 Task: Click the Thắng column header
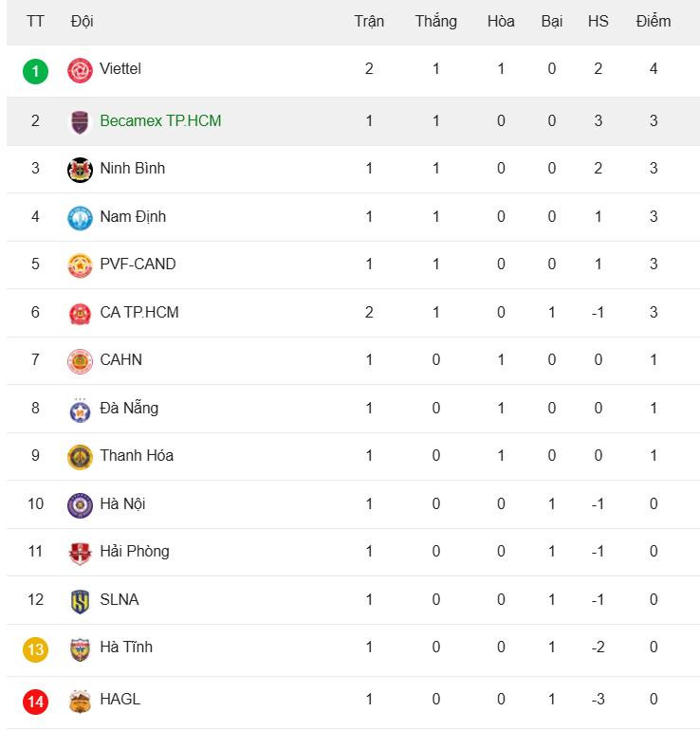(x=436, y=22)
